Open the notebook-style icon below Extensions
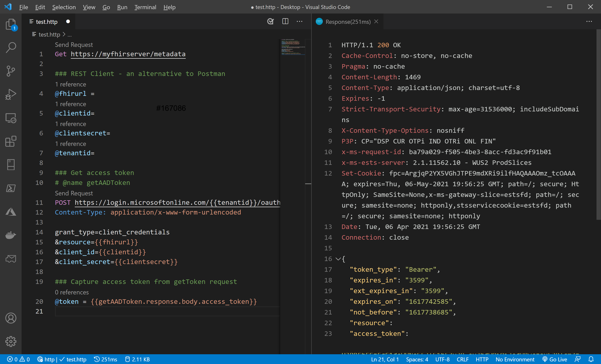601x364 pixels. point(11,165)
